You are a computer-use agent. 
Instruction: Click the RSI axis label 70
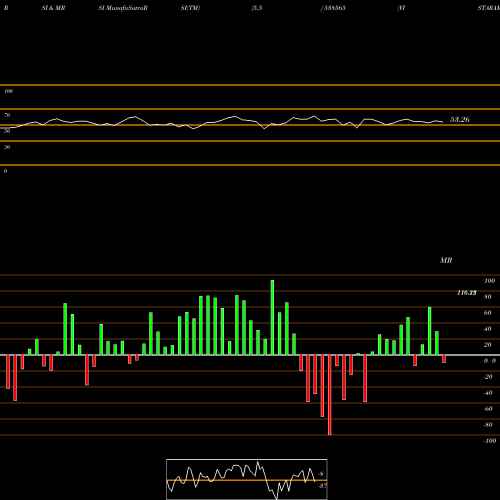7,115
